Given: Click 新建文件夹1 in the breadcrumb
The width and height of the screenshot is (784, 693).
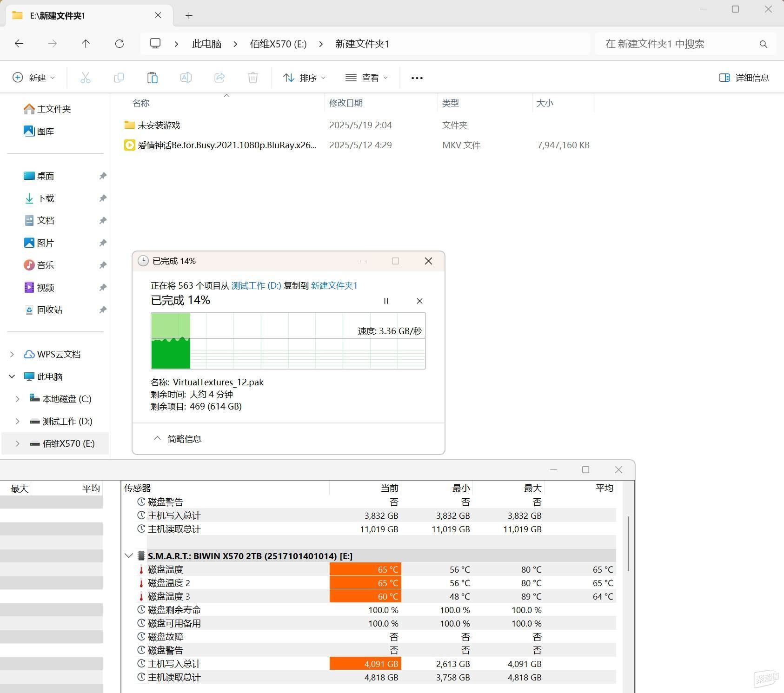Looking at the screenshot, I should coord(362,44).
